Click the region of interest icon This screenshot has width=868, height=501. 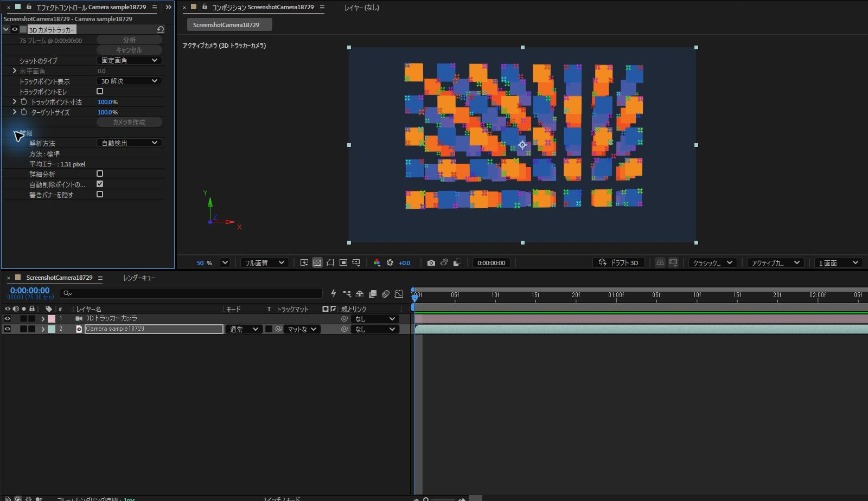coord(343,262)
